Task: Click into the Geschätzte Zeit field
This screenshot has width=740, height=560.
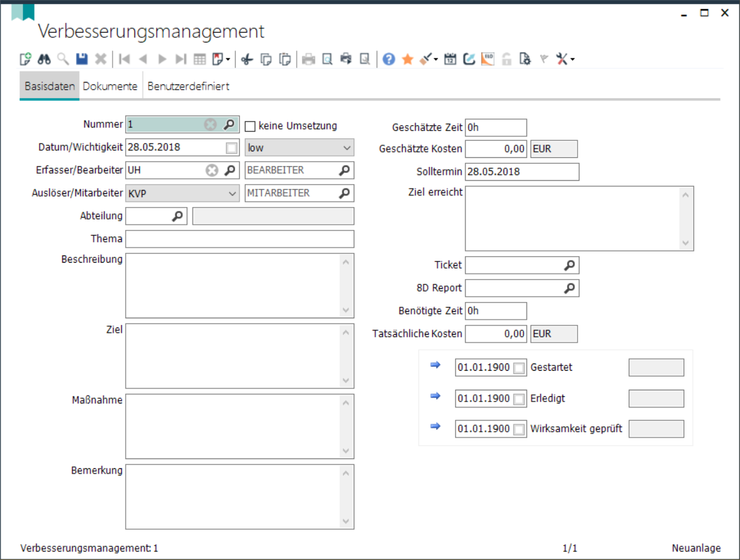Action: pyautogui.click(x=496, y=128)
